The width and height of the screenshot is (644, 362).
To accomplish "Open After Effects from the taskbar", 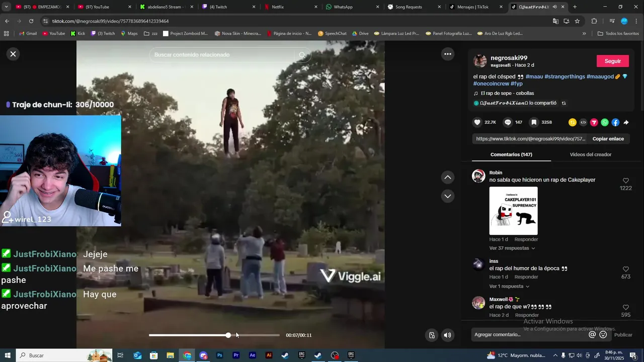I will pos(253,355).
